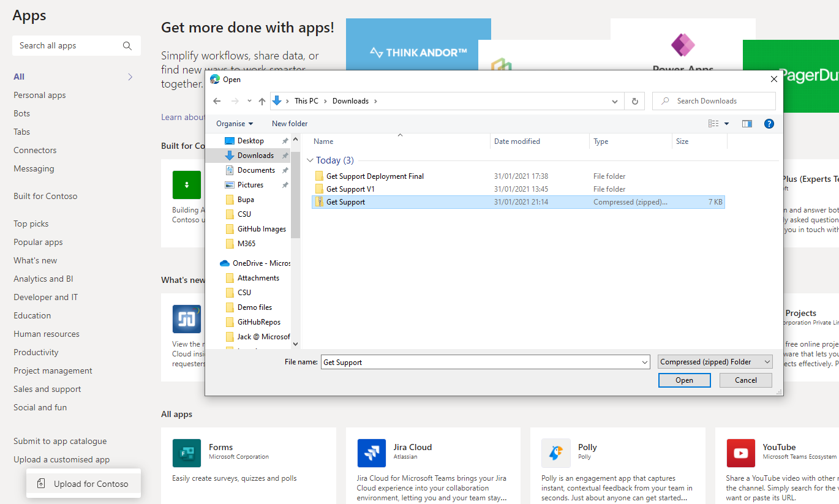Select Attachments folder under OneDrive

coord(258,278)
